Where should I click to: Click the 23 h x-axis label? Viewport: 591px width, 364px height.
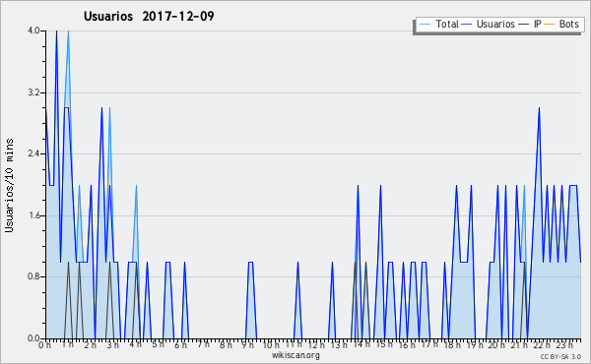pyautogui.click(x=564, y=344)
